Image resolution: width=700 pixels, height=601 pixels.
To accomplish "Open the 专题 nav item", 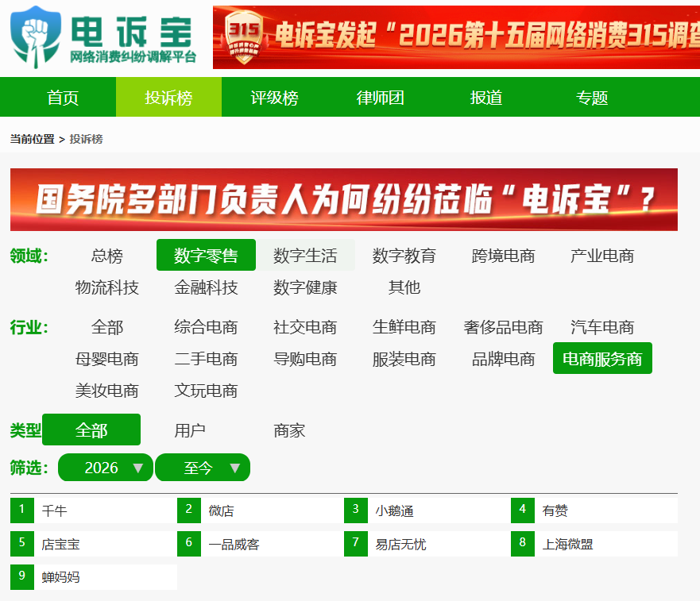I will tap(592, 98).
